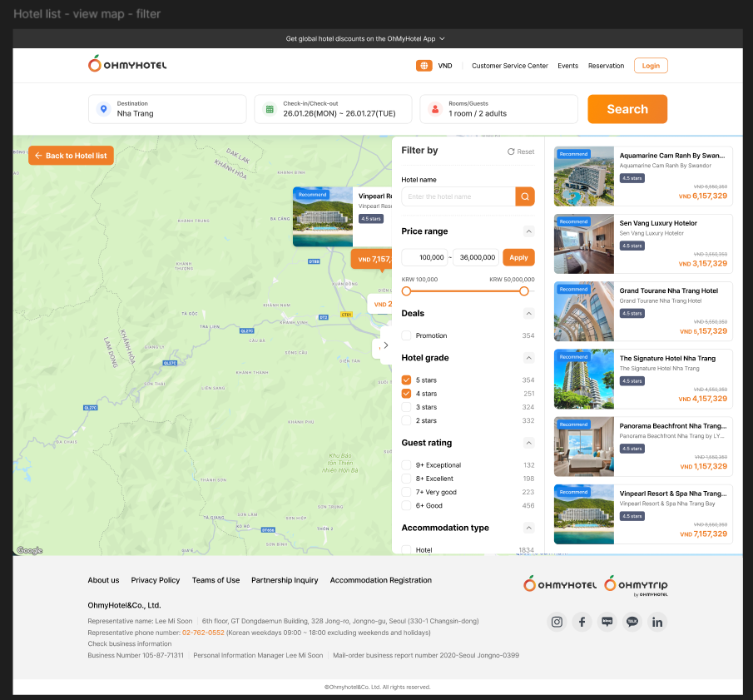This screenshot has height=700, width=753.
Task: Open the Instagram social icon in footer
Action: coord(557,622)
